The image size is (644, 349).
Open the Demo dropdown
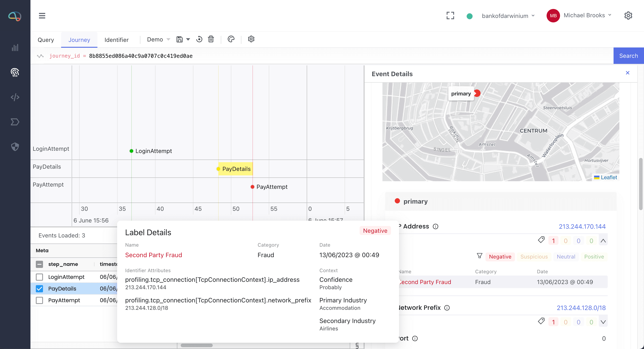pyautogui.click(x=159, y=39)
